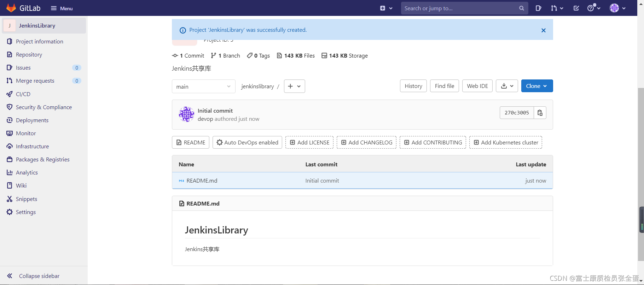Click the Monitor sidebar icon

(x=10, y=133)
